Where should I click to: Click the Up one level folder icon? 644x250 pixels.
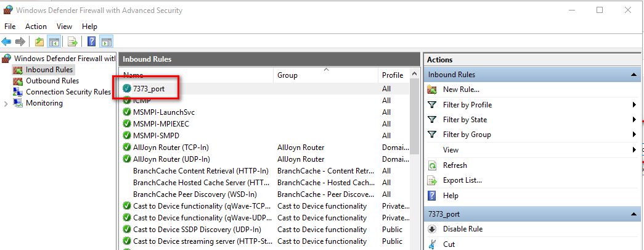click(39, 41)
